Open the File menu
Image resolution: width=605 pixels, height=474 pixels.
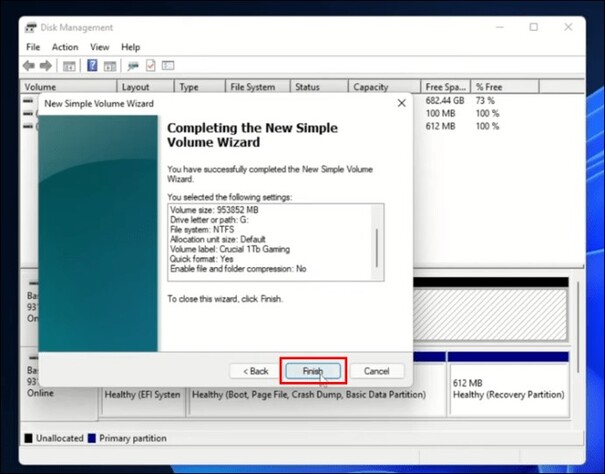click(x=33, y=47)
